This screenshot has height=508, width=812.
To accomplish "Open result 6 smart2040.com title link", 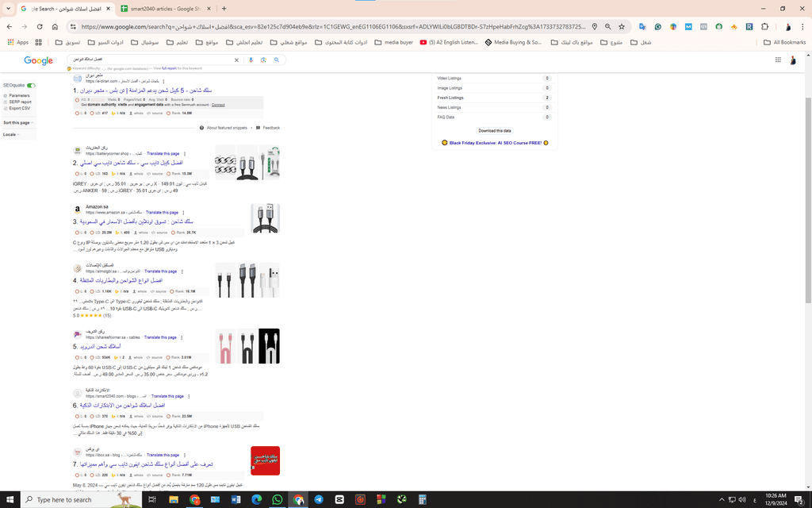I will pos(122,406).
